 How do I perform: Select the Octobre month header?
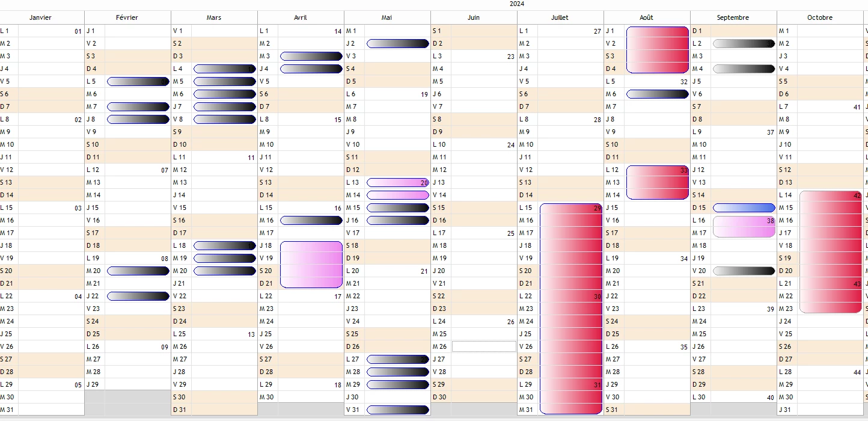(x=820, y=17)
